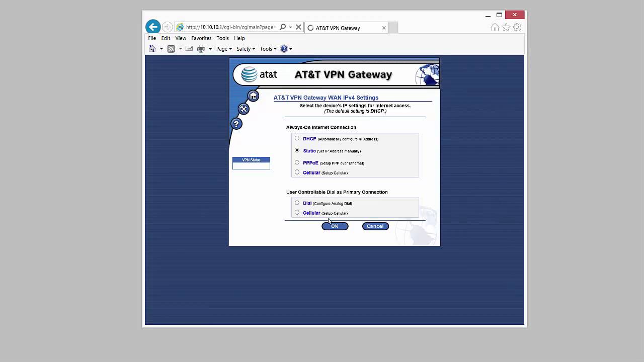Minimize the browser window
The width and height of the screenshot is (644, 362).
tap(488, 15)
